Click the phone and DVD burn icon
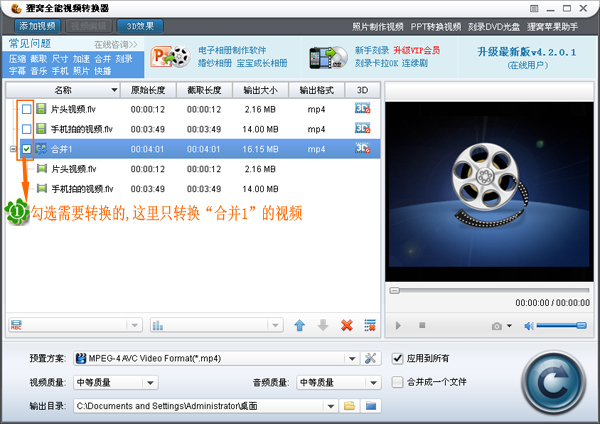The height and width of the screenshot is (424, 600). point(329,57)
